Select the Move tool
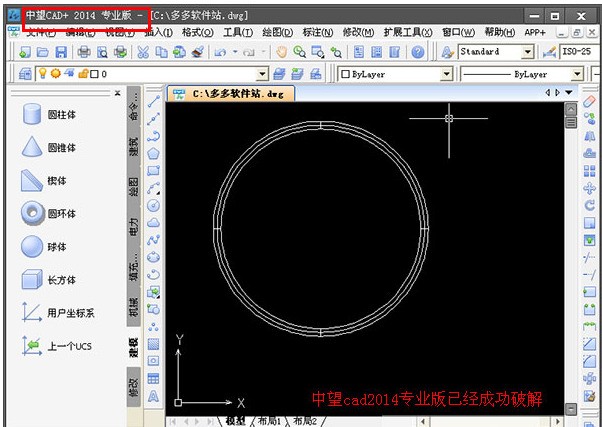This screenshot has height=427, width=602. [x=589, y=188]
